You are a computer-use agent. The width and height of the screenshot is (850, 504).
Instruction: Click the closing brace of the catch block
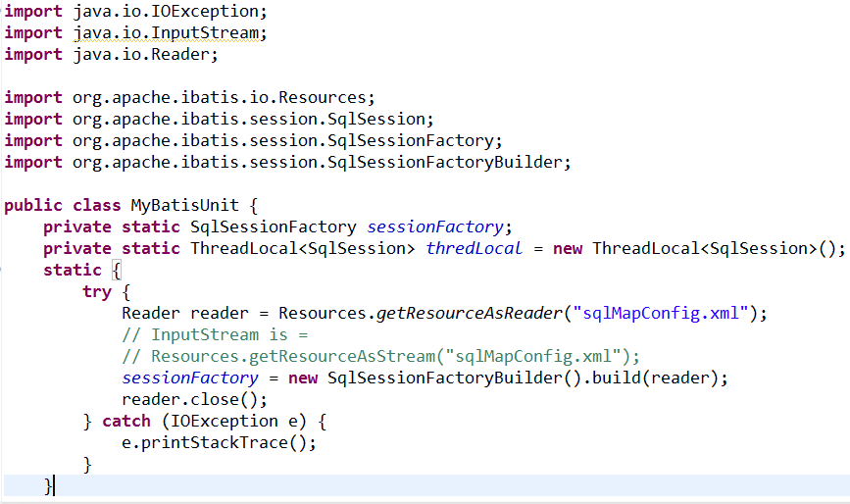click(86, 465)
